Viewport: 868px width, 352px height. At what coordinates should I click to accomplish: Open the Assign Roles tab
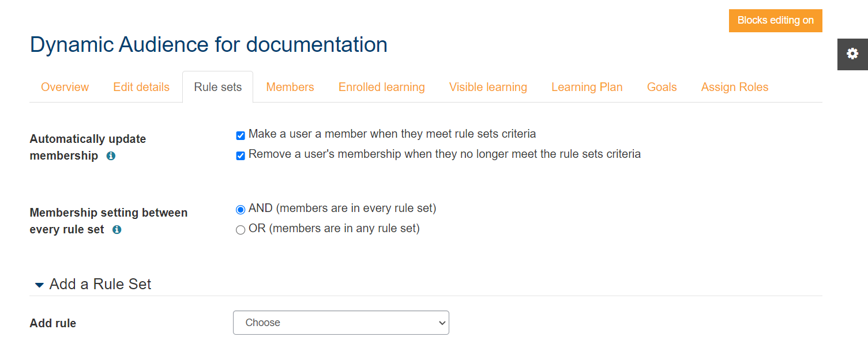click(x=734, y=86)
